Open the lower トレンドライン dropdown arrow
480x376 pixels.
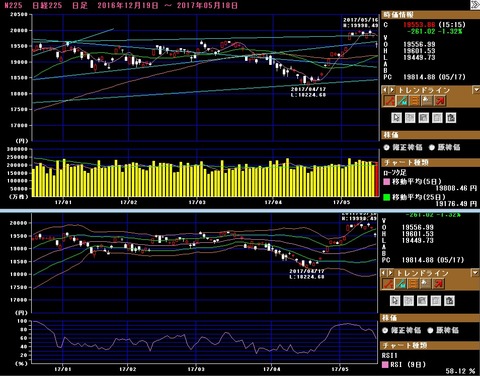pos(475,273)
